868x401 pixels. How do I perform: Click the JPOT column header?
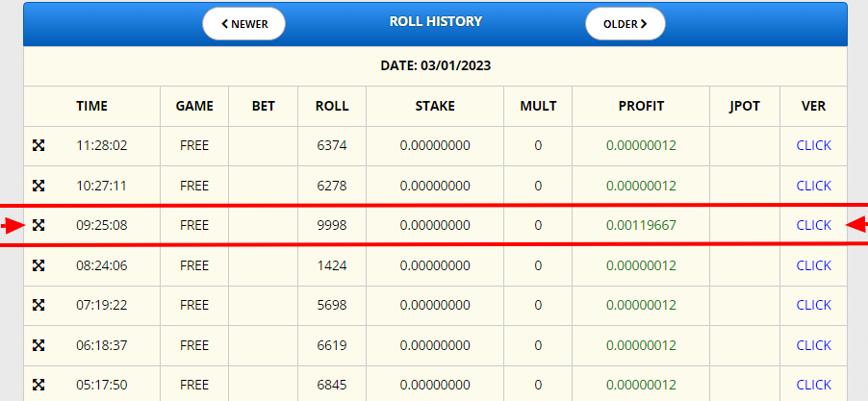[x=745, y=106]
